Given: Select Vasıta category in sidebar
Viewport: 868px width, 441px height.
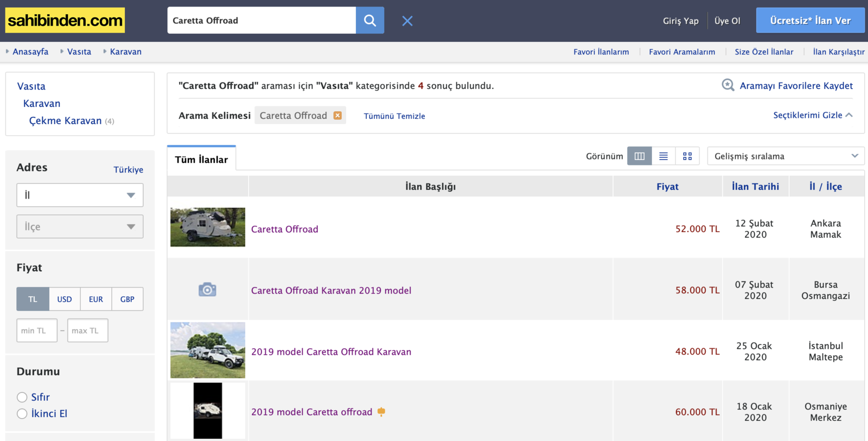Looking at the screenshot, I should [31, 86].
